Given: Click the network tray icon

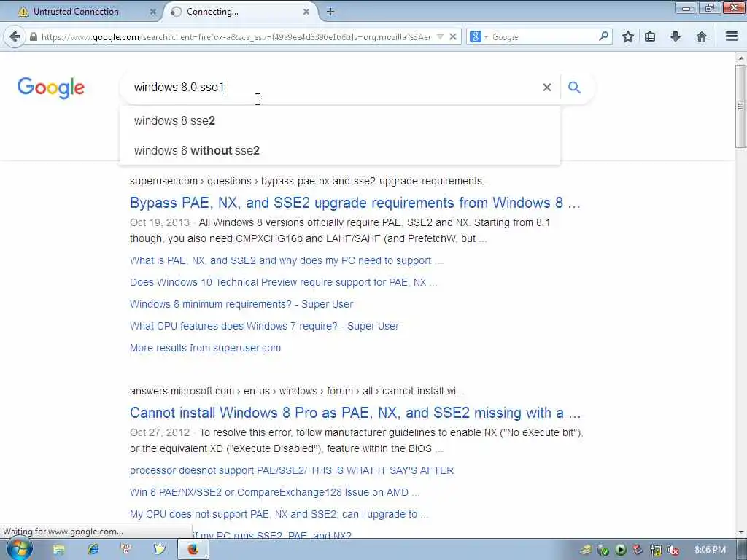Looking at the screenshot, I should [x=656, y=550].
